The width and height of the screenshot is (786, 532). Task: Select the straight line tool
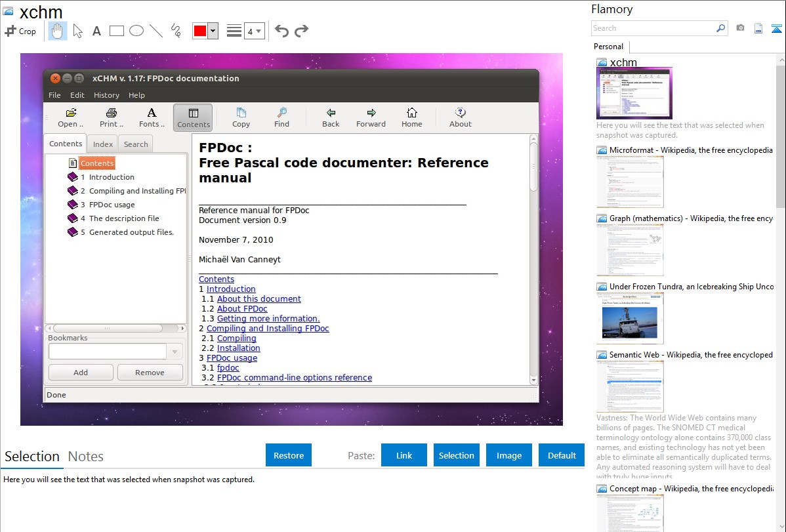click(x=156, y=31)
